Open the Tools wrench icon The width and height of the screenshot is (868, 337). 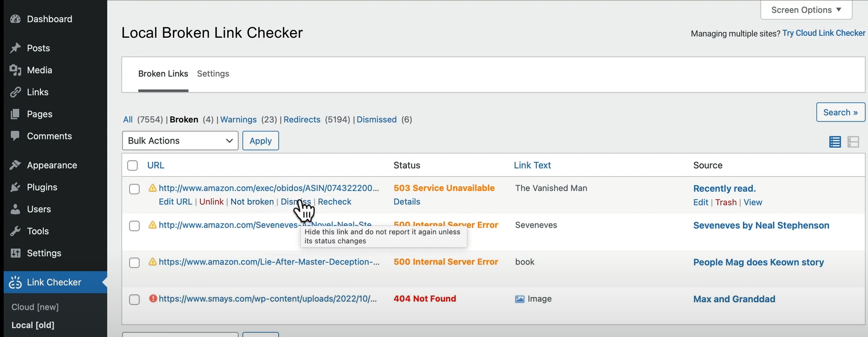[x=15, y=231]
